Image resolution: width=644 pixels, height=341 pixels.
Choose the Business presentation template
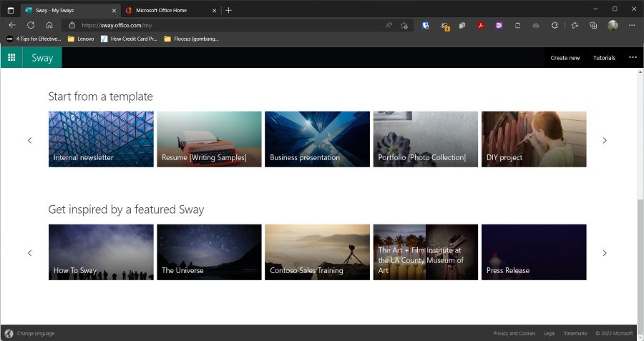(x=317, y=139)
